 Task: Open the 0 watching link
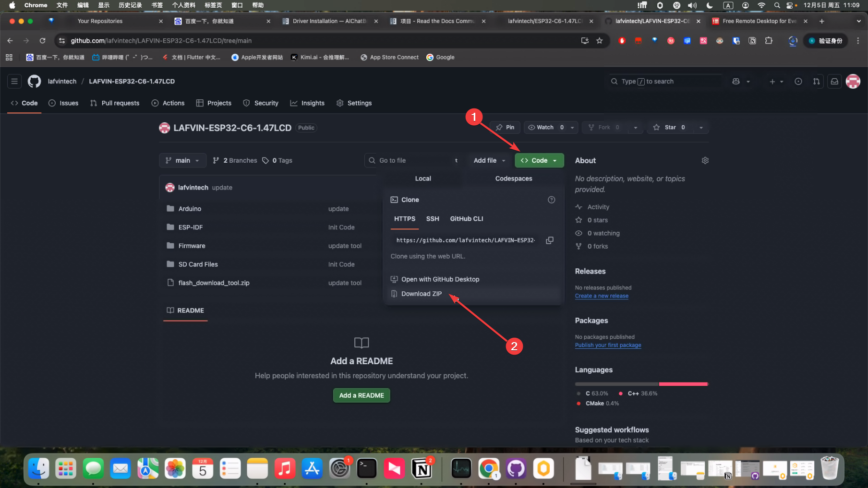point(603,233)
